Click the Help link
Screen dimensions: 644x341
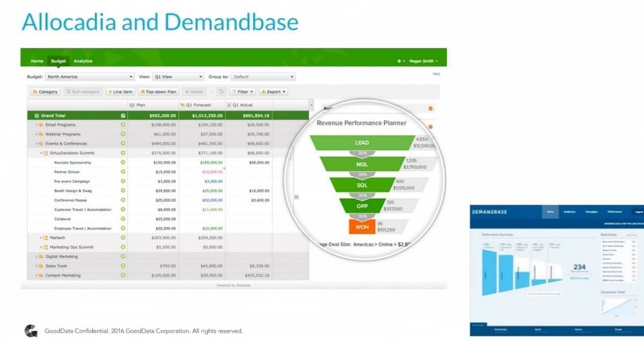point(436,74)
